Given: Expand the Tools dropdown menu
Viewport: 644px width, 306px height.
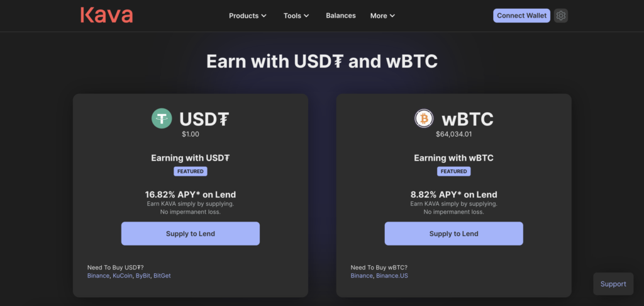Looking at the screenshot, I should (x=296, y=16).
